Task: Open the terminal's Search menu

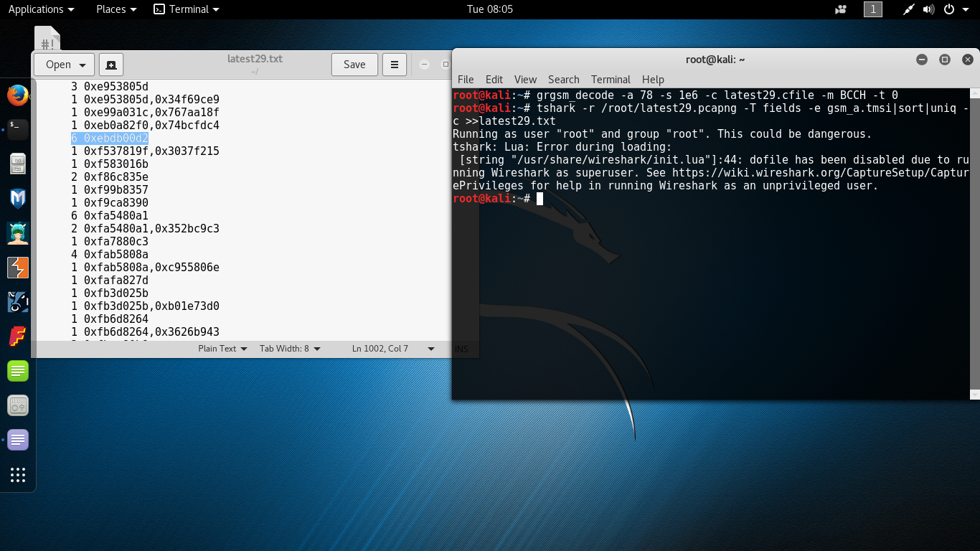Action: pos(563,79)
